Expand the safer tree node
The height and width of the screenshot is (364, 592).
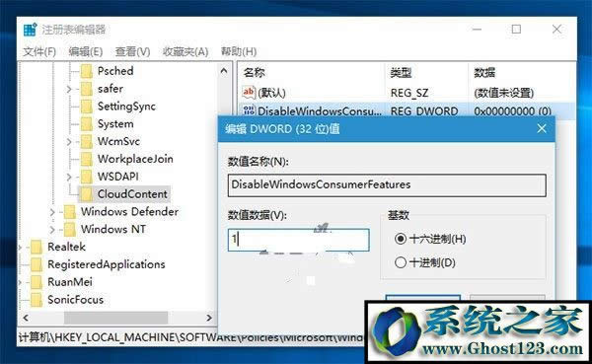click(69, 89)
